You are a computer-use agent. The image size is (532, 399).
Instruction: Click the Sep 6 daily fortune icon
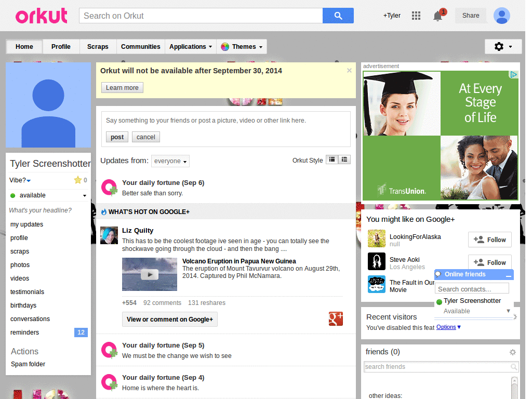(x=109, y=188)
